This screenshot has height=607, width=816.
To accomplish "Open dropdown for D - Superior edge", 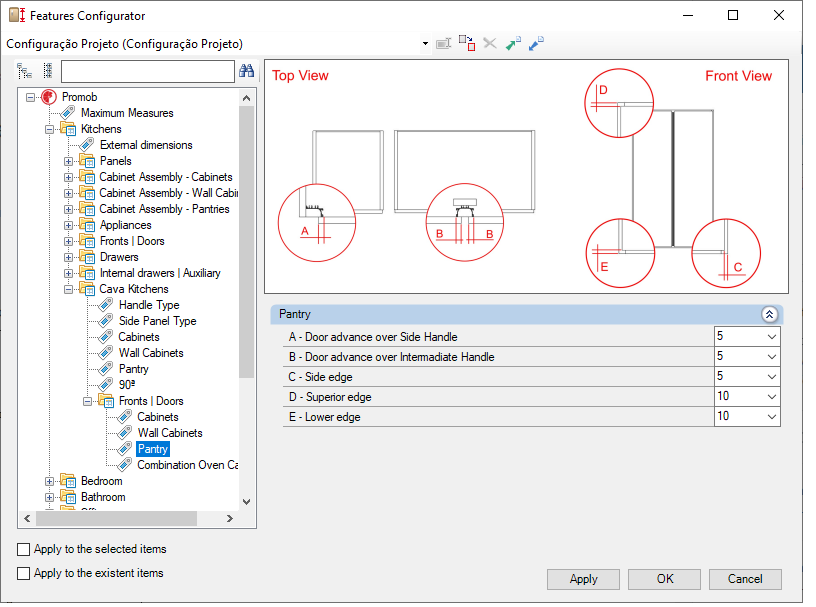I will pyautogui.click(x=772, y=397).
